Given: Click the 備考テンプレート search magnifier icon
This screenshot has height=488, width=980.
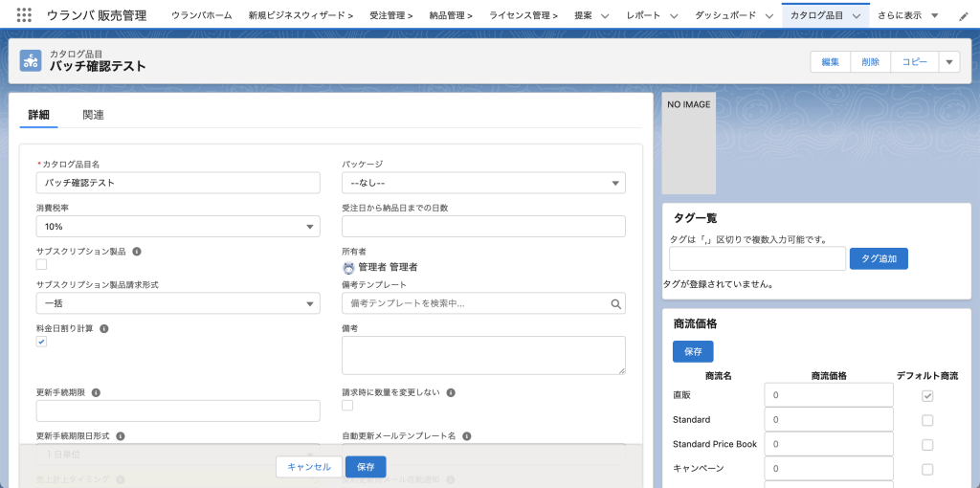Looking at the screenshot, I should pos(615,303).
